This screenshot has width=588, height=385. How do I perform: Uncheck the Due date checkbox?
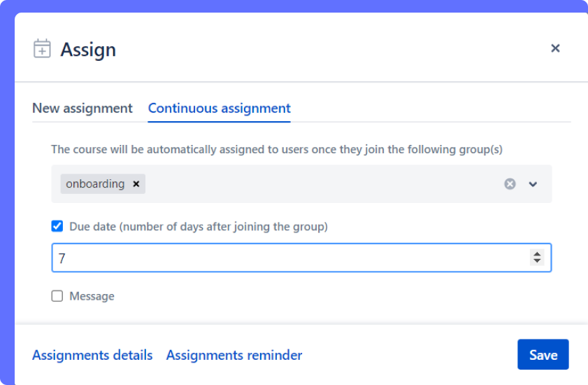57,226
